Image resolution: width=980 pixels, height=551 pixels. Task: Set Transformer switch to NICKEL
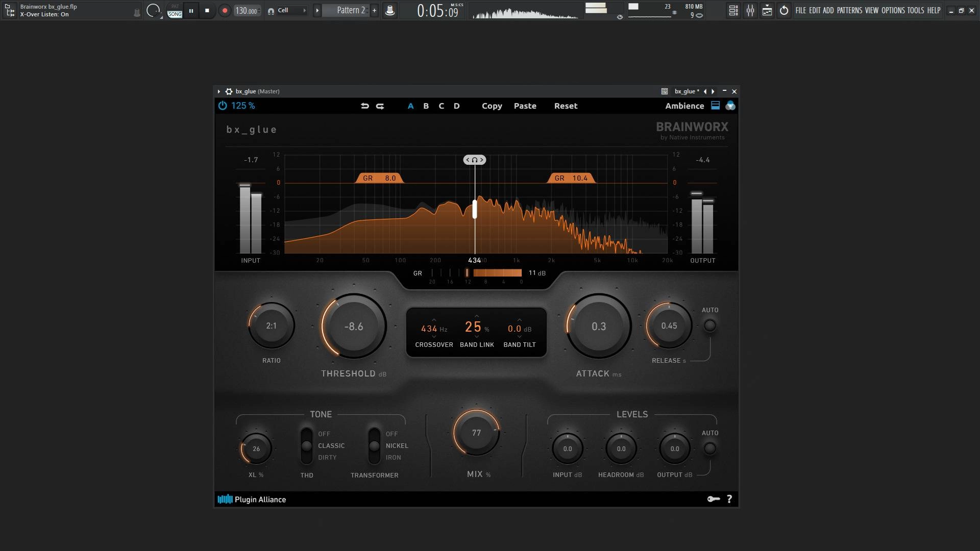(x=397, y=446)
